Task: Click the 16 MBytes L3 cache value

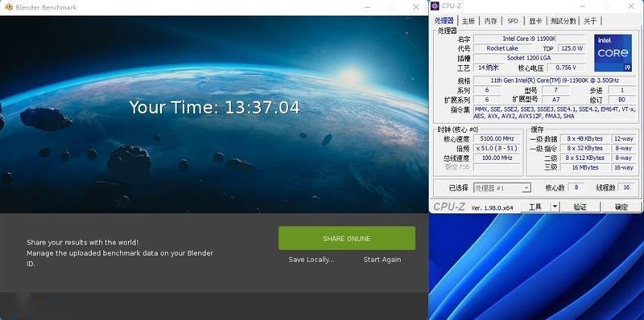Action: click(585, 167)
